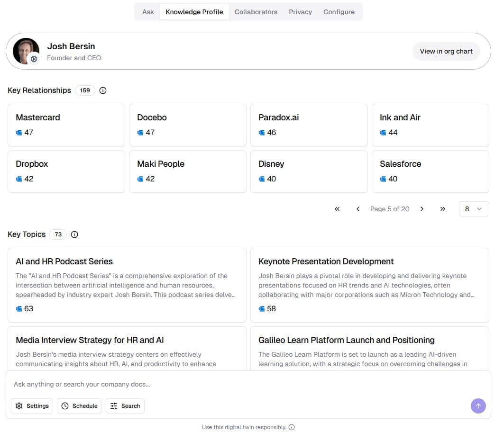This screenshot has height=432, width=504.
Task: Click the Search filter button
Action: (x=125, y=406)
